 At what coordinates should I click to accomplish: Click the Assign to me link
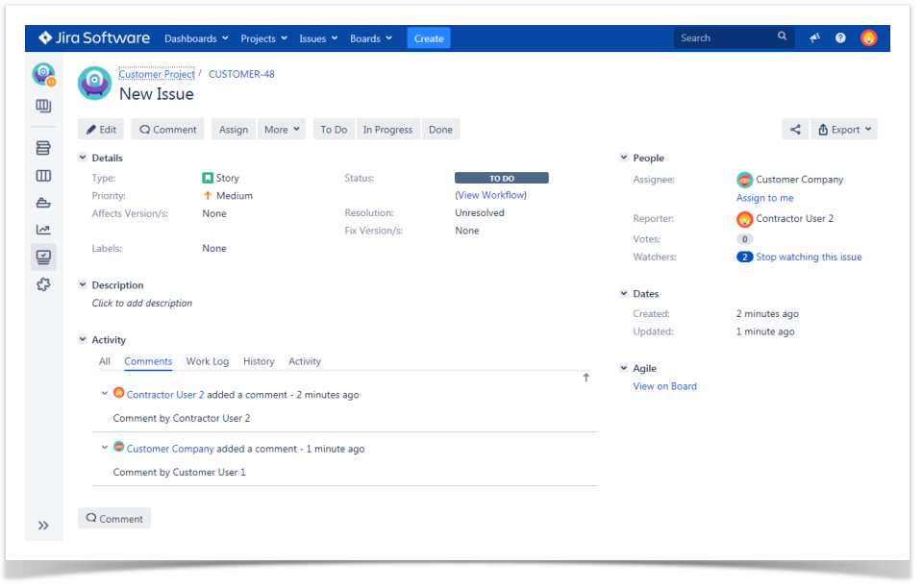(x=764, y=198)
